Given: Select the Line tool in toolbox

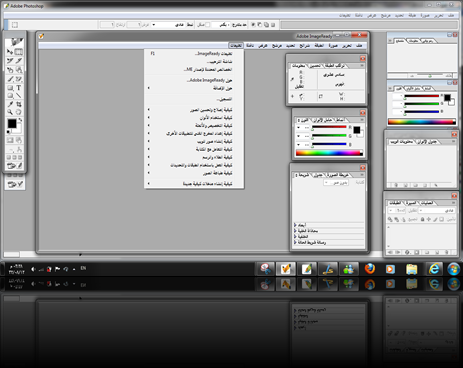Looking at the screenshot, I should (x=19, y=96).
